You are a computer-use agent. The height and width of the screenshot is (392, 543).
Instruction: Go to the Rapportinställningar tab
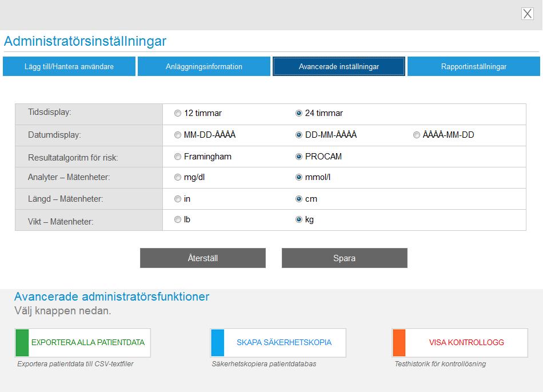pyautogui.click(x=474, y=66)
